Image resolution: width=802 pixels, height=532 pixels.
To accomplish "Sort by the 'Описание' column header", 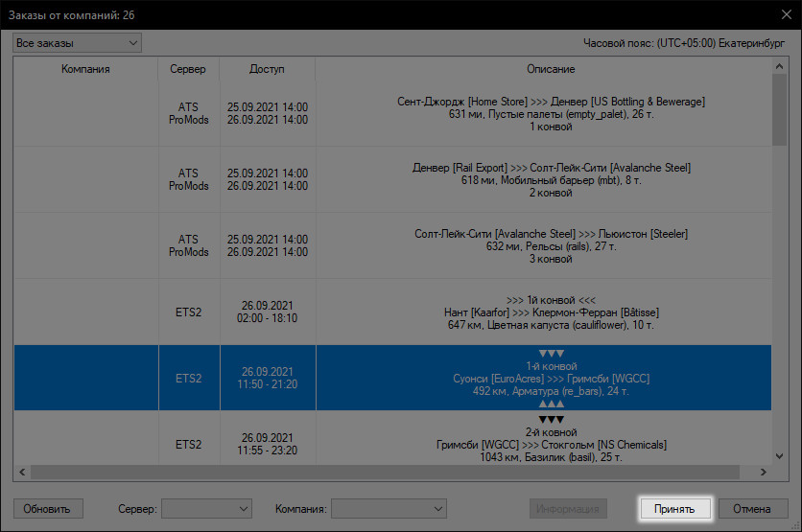I will [x=551, y=69].
